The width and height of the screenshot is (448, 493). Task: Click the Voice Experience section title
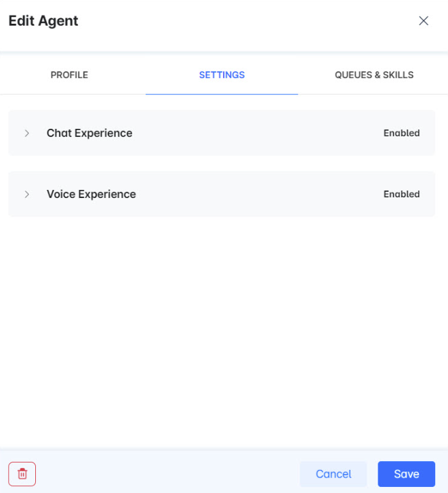click(x=91, y=194)
